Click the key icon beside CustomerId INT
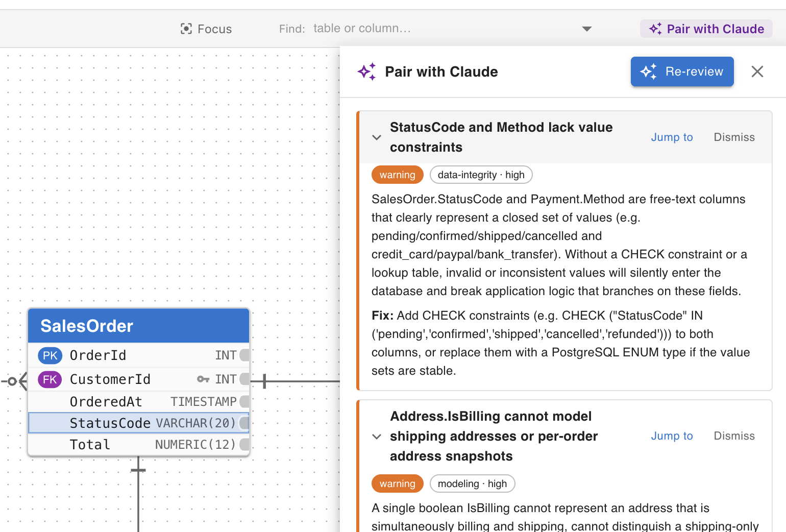 (203, 379)
